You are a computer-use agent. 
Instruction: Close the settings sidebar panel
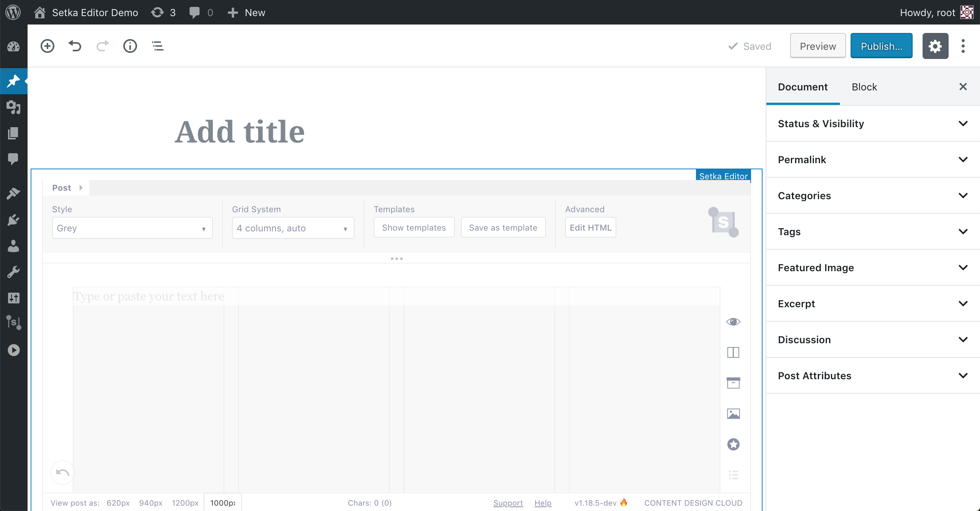click(963, 87)
